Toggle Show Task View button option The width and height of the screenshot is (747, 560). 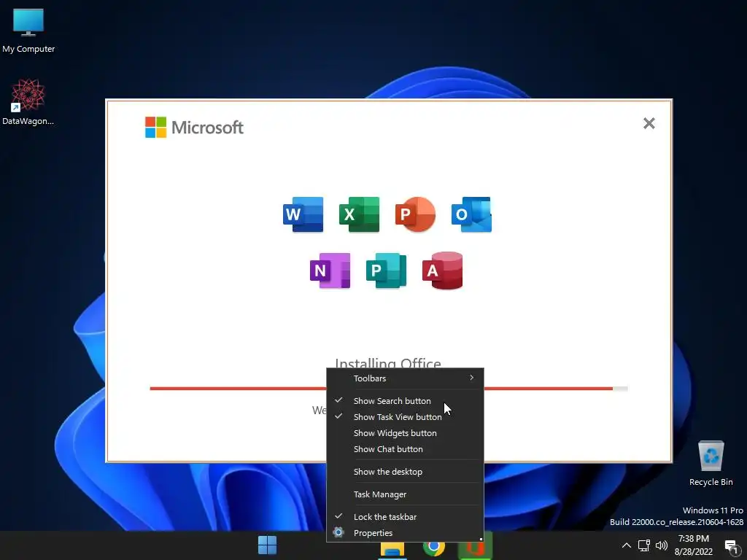click(x=405, y=416)
